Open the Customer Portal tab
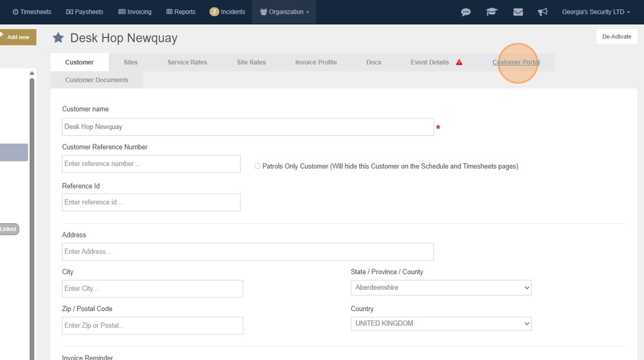The height and width of the screenshot is (360, 644). 516,63
